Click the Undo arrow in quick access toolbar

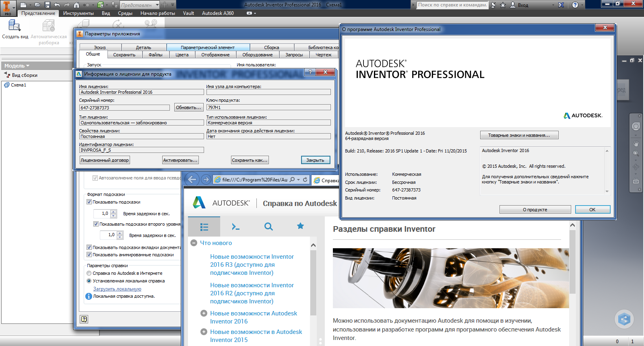pyautogui.click(x=57, y=5)
